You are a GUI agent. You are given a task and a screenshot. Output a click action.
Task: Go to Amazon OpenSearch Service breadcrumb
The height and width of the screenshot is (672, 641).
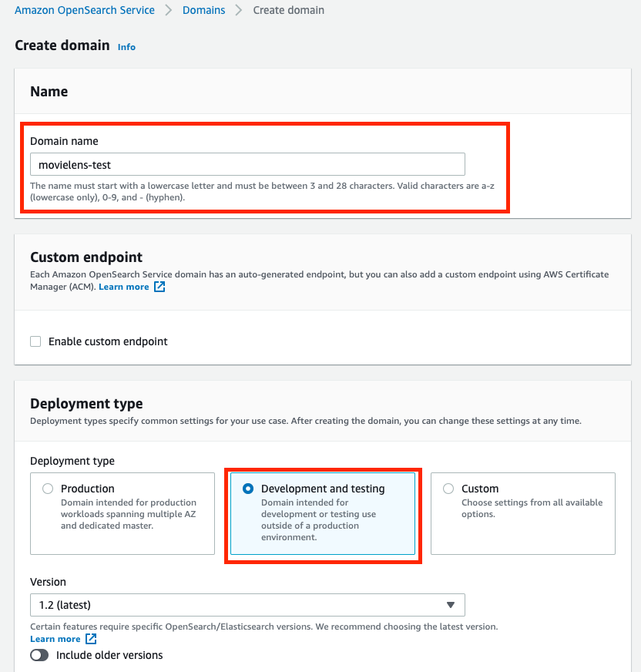(85, 11)
